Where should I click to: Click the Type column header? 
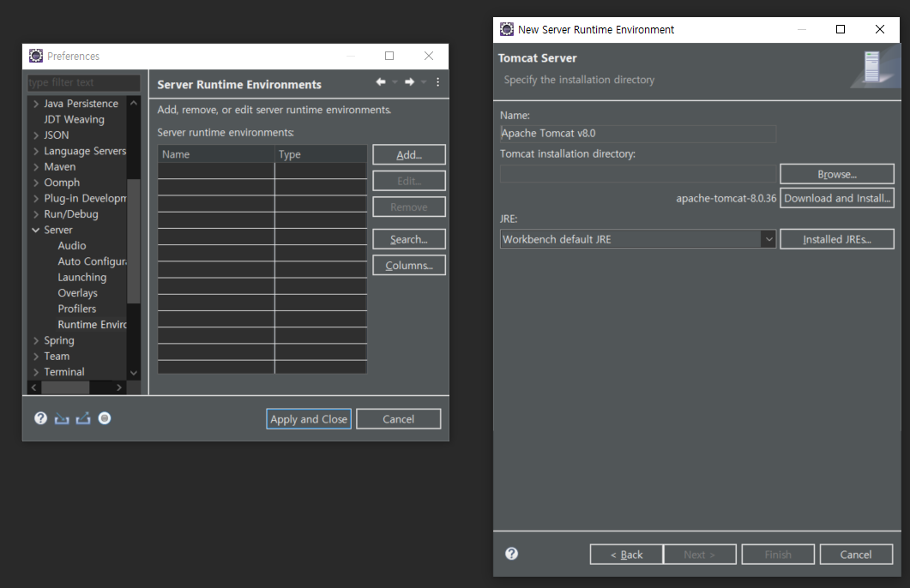(x=321, y=154)
